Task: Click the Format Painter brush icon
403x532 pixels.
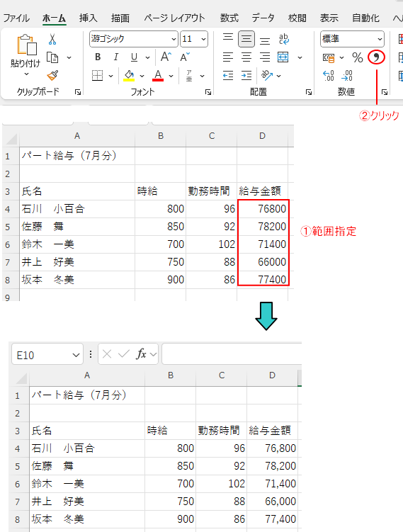Action: click(52, 75)
